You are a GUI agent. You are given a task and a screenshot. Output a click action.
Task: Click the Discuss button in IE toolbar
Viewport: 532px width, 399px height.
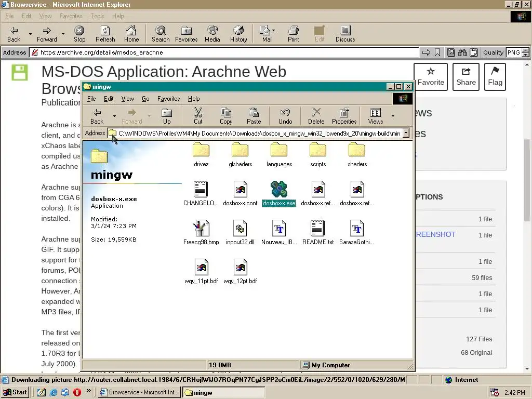tap(345, 34)
